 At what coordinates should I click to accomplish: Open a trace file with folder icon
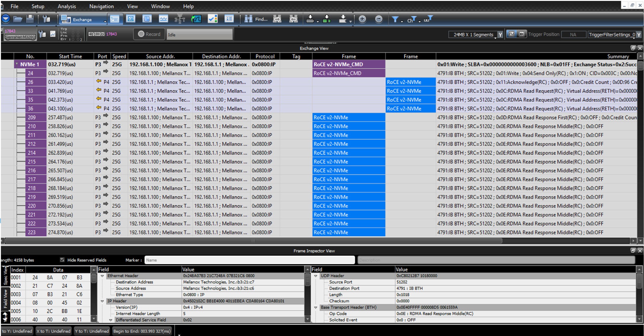coord(18,19)
